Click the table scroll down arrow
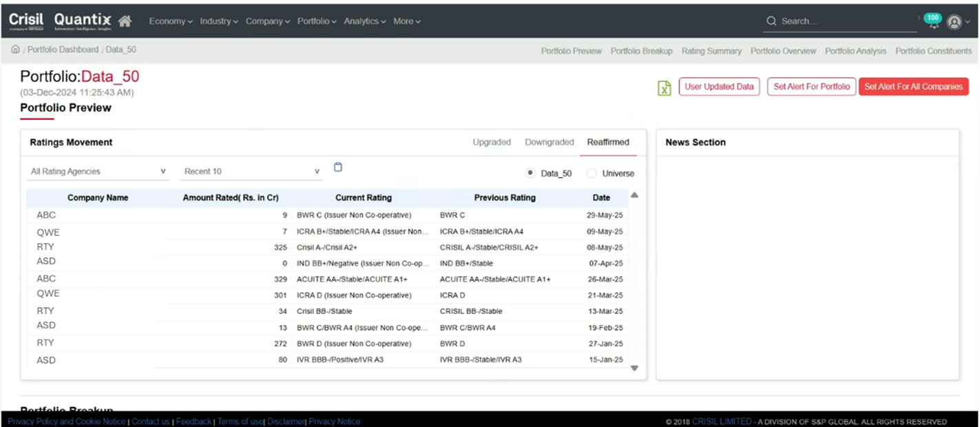Image resolution: width=980 pixels, height=427 pixels. (634, 368)
